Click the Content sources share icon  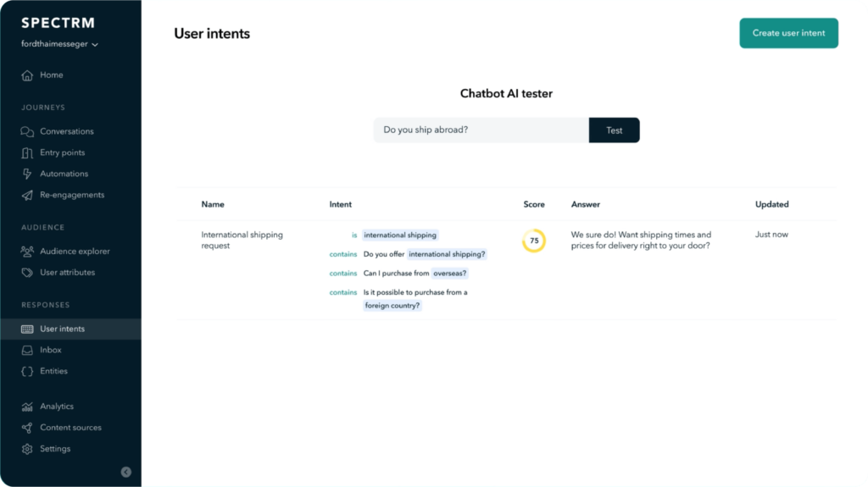pos(27,428)
